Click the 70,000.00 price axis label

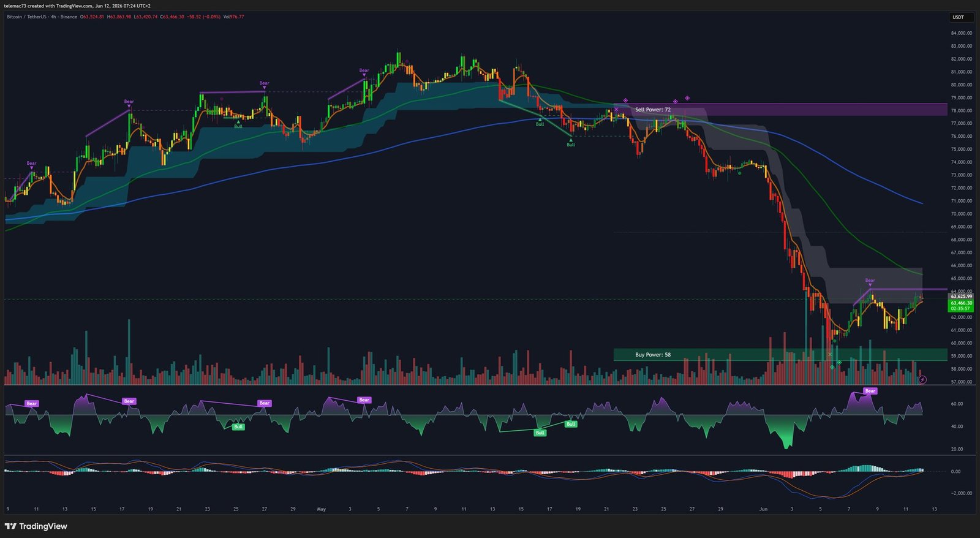(x=961, y=214)
